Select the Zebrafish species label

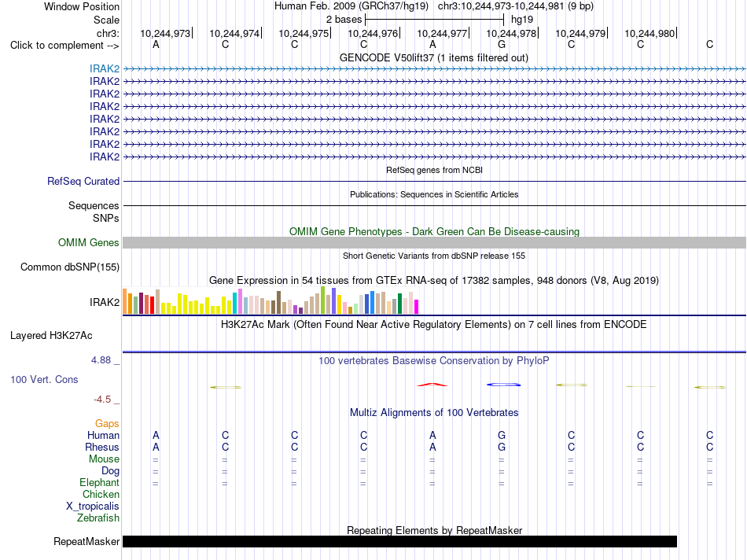(x=98, y=518)
